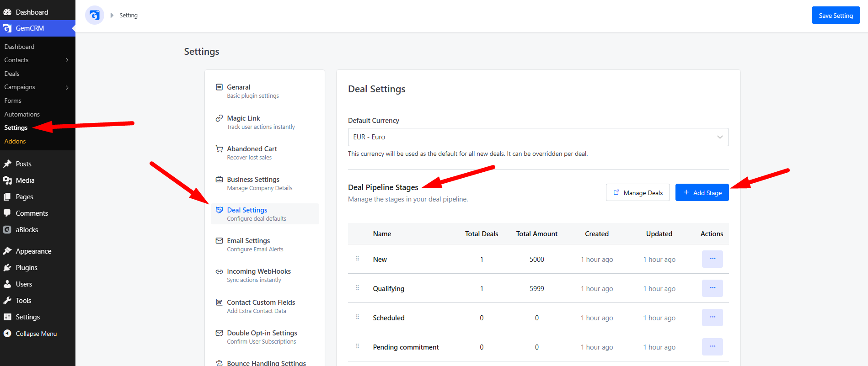
Task: Click the Total Amount column header
Action: (537, 234)
